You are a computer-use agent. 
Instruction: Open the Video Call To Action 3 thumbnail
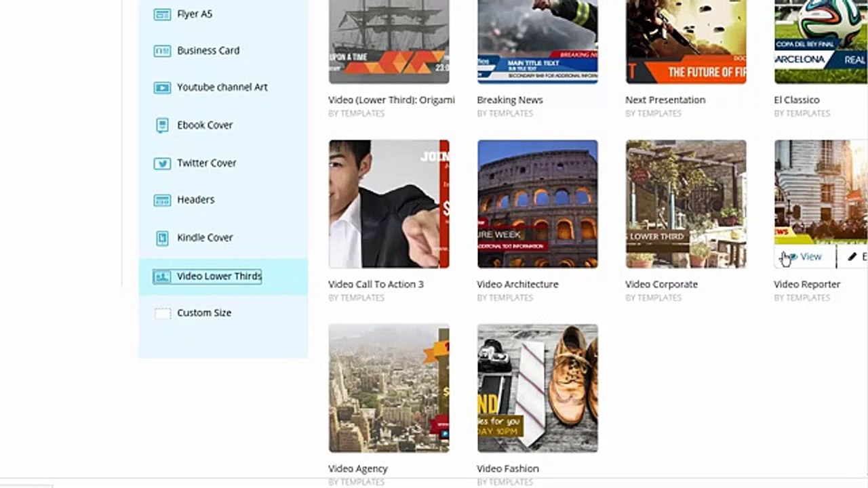389,204
